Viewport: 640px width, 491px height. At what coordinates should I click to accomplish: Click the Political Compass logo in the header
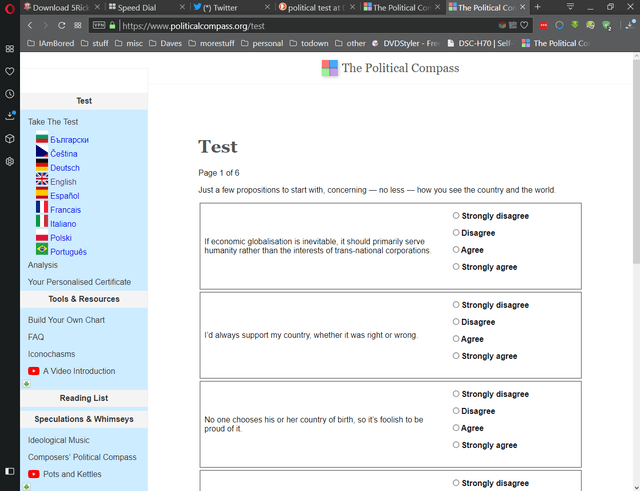click(x=390, y=68)
